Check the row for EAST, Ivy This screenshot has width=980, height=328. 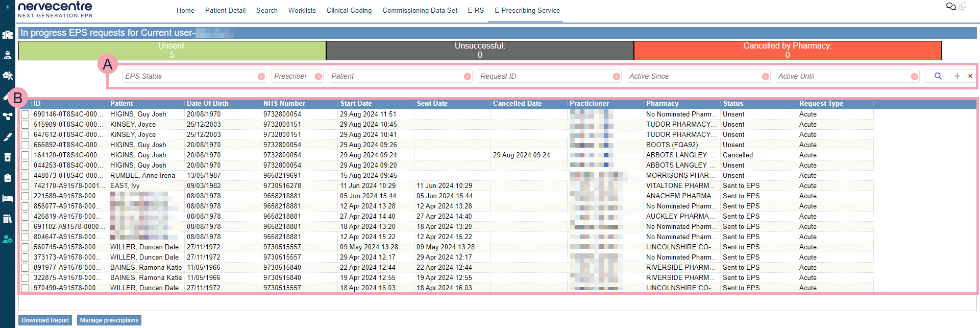click(x=25, y=186)
